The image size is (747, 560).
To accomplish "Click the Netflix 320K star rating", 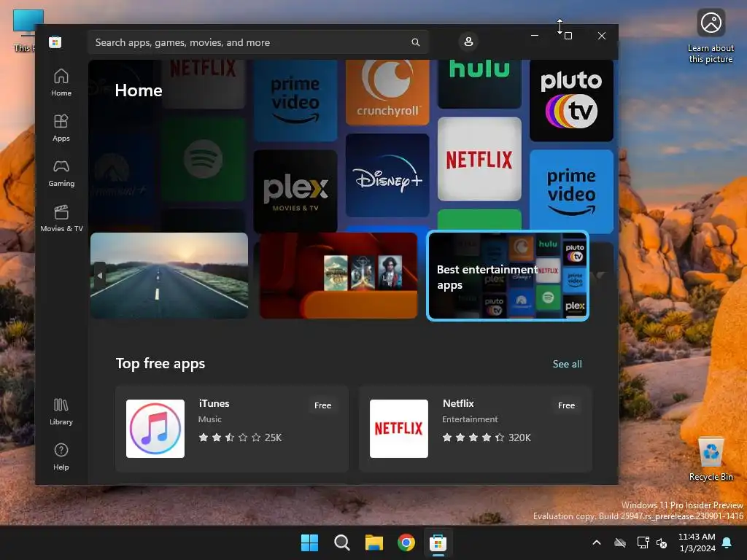I will (487, 437).
